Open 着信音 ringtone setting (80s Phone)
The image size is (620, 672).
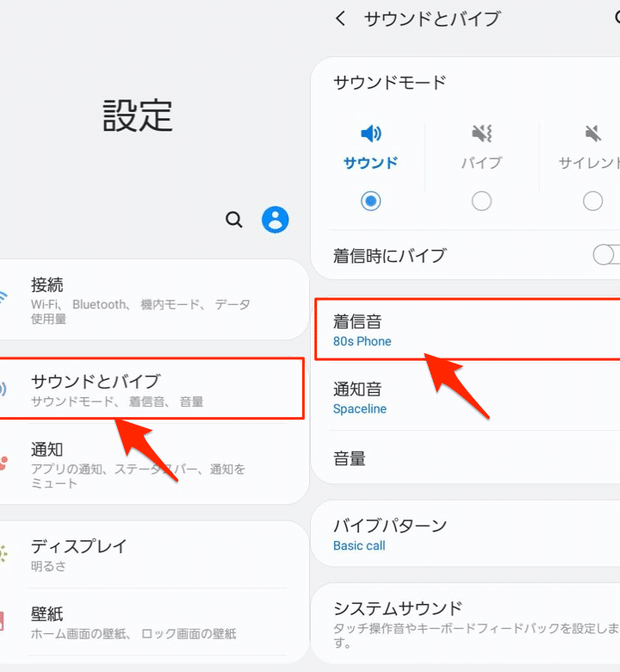(468, 330)
